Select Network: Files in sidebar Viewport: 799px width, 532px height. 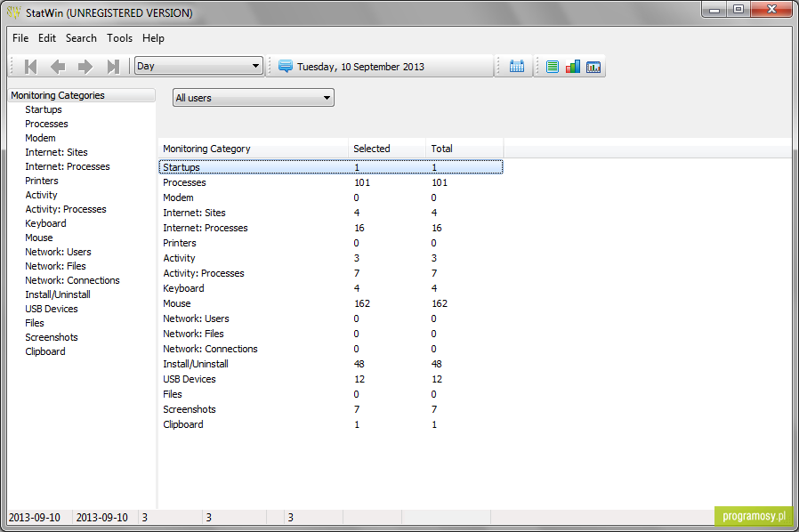55,267
